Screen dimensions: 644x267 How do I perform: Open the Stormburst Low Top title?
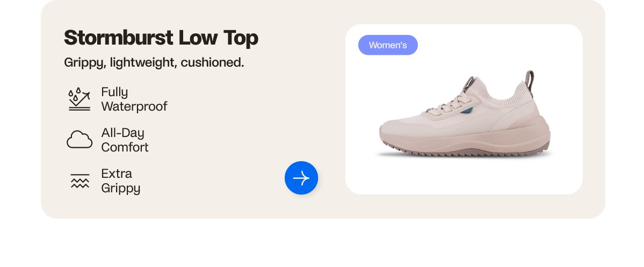tap(161, 38)
